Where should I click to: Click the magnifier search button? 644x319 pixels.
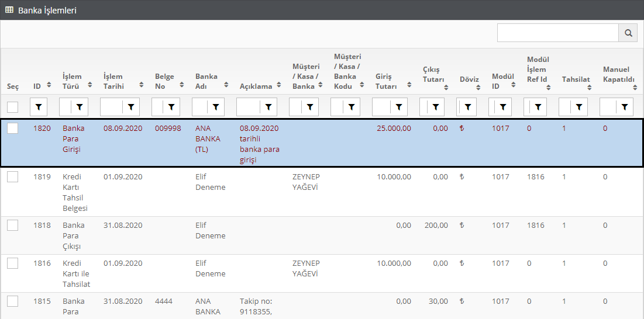[x=628, y=33]
